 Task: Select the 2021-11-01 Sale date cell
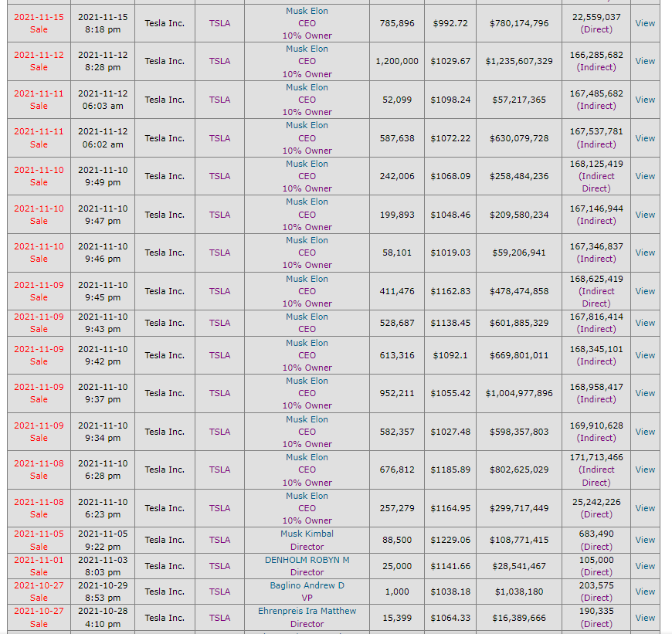39,566
